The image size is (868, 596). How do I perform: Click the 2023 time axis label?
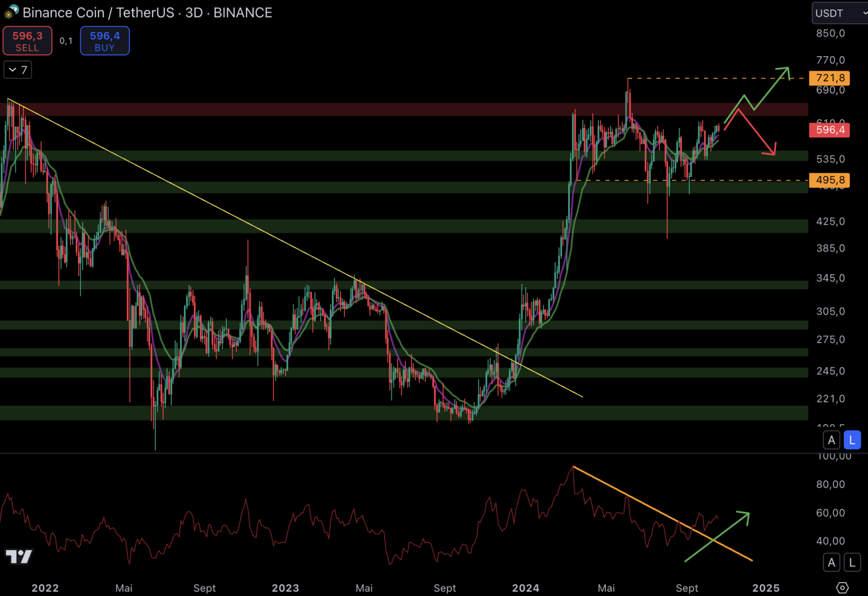pos(285,588)
